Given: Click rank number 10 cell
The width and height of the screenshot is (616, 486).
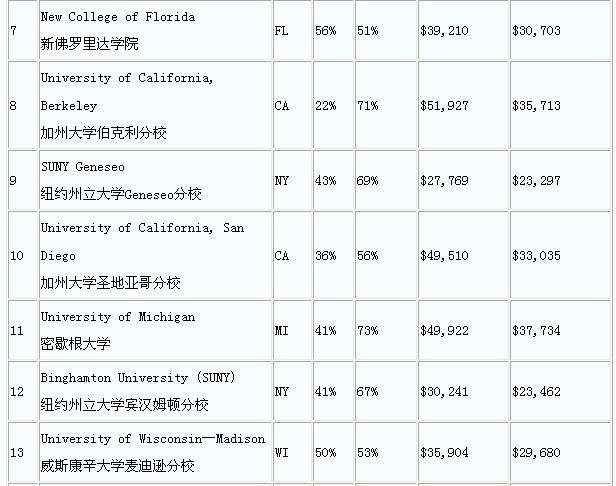Looking at the screenshot, I should (x=17, y=256).
